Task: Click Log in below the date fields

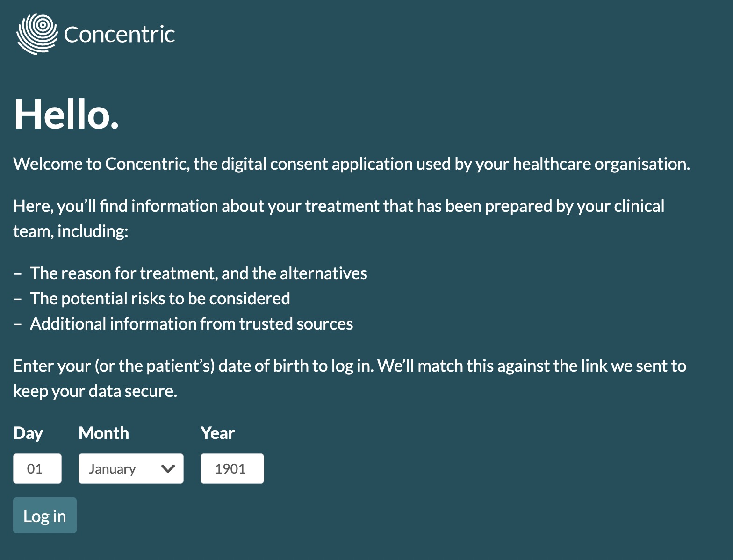Action: [x=44, y=515]
